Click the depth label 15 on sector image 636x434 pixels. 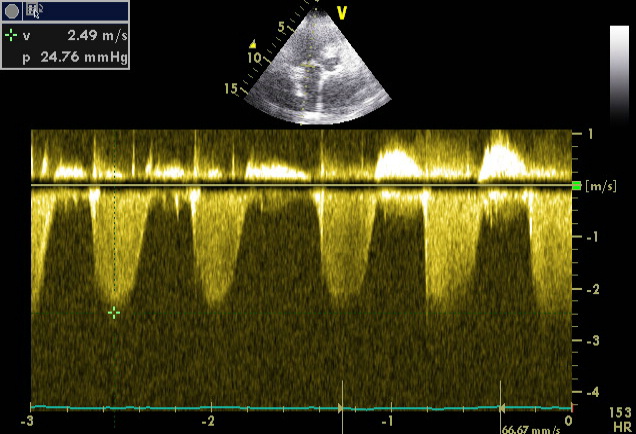click(231, 88)
